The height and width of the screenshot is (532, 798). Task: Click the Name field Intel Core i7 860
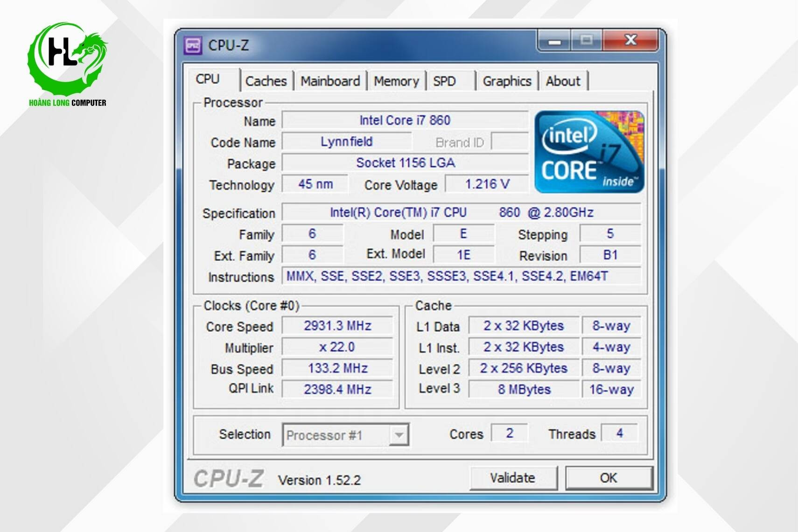pos(405,120)
